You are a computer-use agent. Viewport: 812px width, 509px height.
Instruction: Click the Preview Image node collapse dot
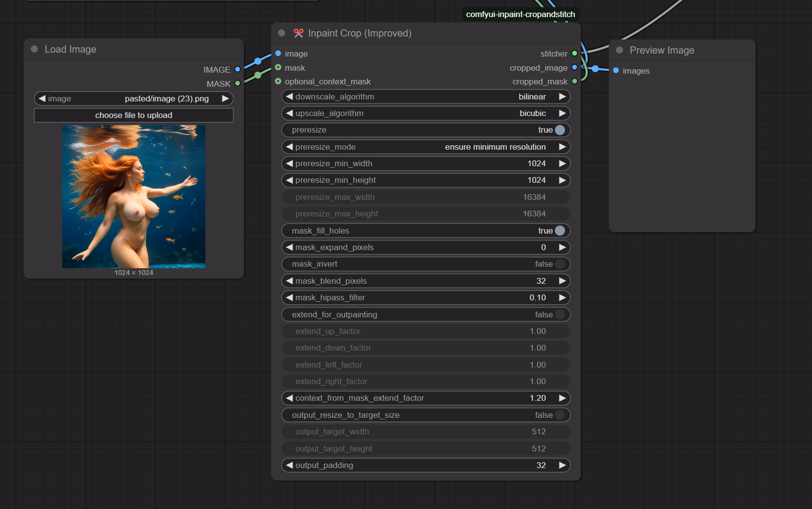click(619, 50)
